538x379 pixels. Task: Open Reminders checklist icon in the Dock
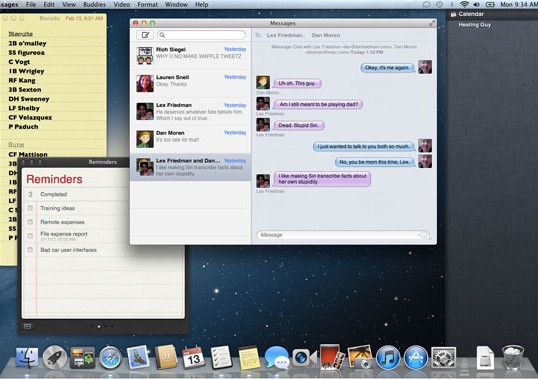tap(221, 357)
